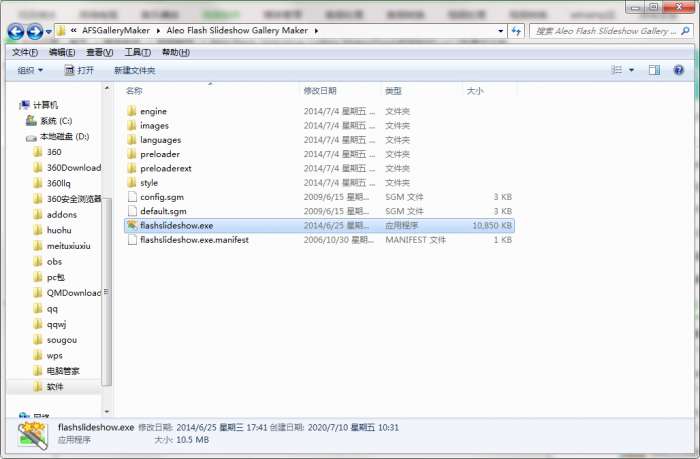Open the 查看(V) menu
The width and height of the screenshot is (700, 459).
point(100,53)
